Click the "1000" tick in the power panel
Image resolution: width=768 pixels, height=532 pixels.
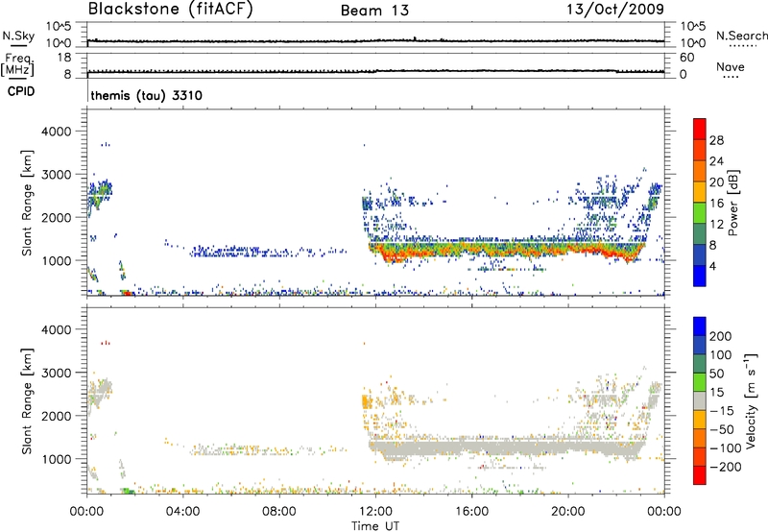56,260
